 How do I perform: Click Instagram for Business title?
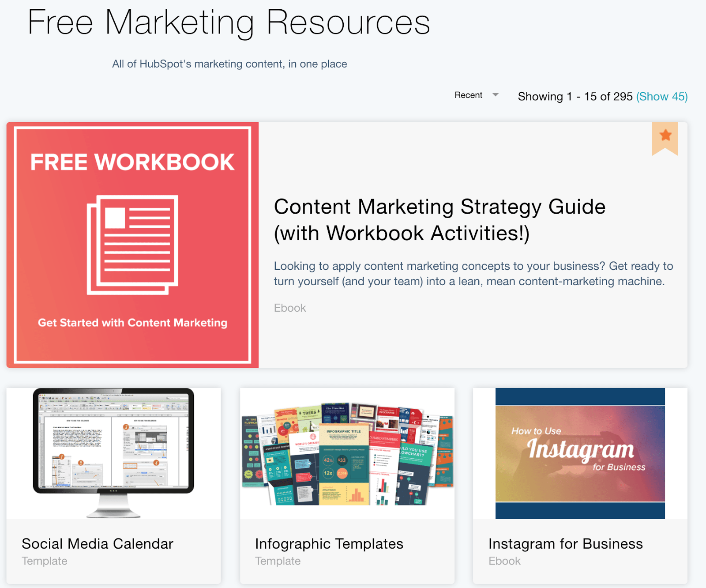[x=566, y=544]
